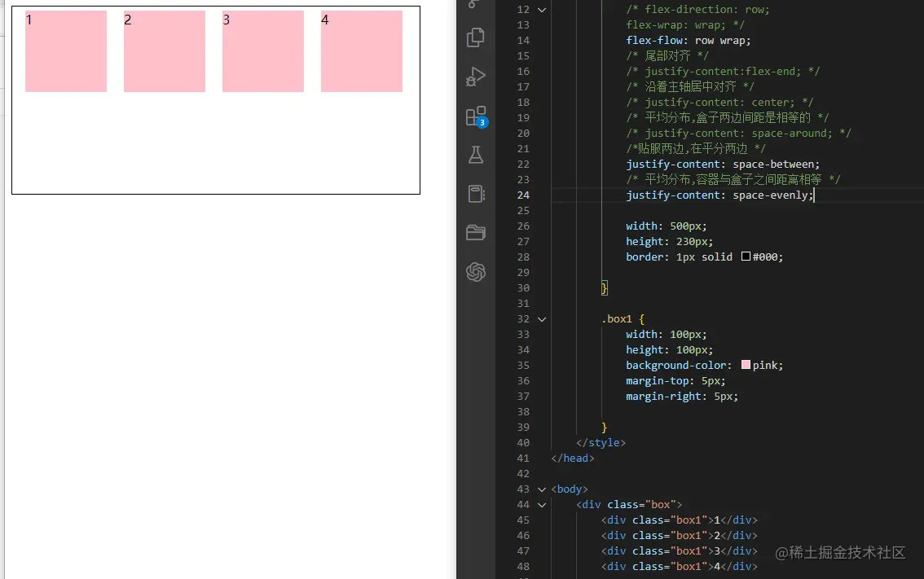Click the box1 div containing 1 in code
Screen dimensions: 924x579
pos(680,520)
